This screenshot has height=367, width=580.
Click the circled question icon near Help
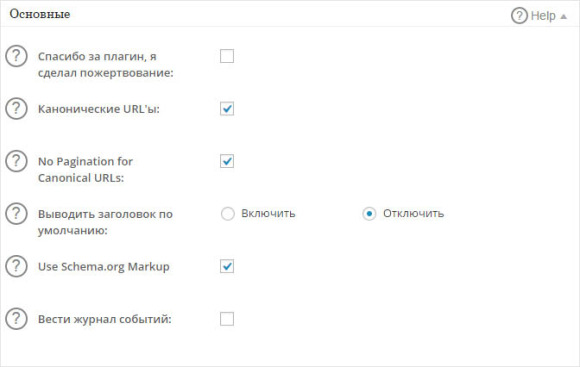click(519, 16)
